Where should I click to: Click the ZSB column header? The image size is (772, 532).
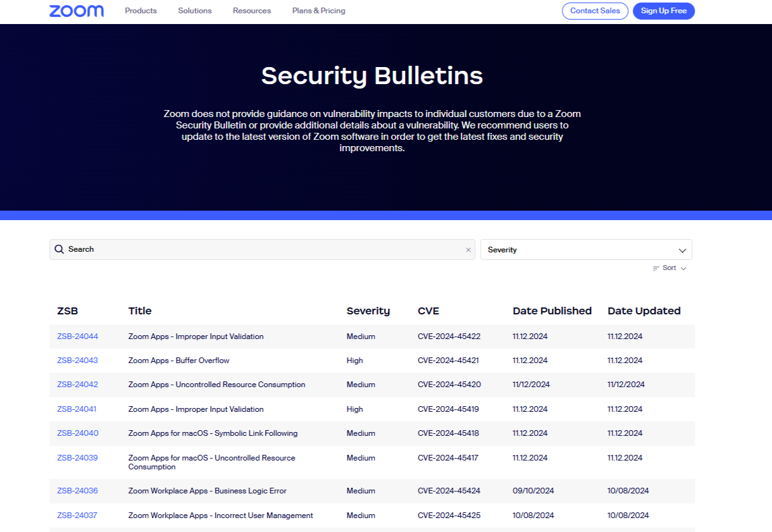[x=68, y=311]
